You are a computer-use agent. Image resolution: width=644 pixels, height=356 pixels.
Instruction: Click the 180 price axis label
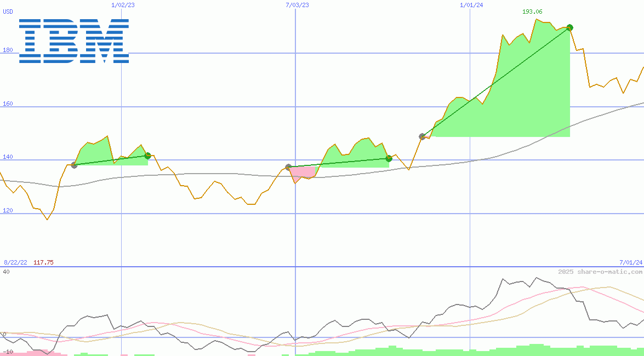(8, 50)
